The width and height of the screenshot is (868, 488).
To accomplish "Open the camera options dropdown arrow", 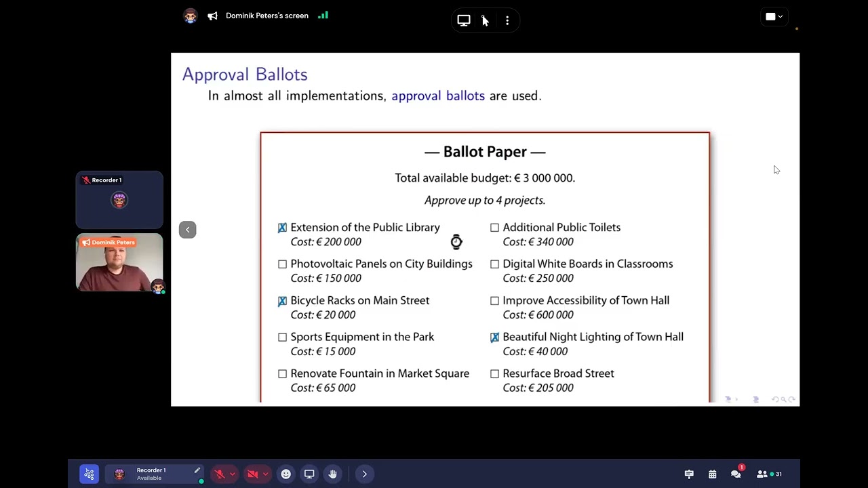I will click(x=265, y=474).
